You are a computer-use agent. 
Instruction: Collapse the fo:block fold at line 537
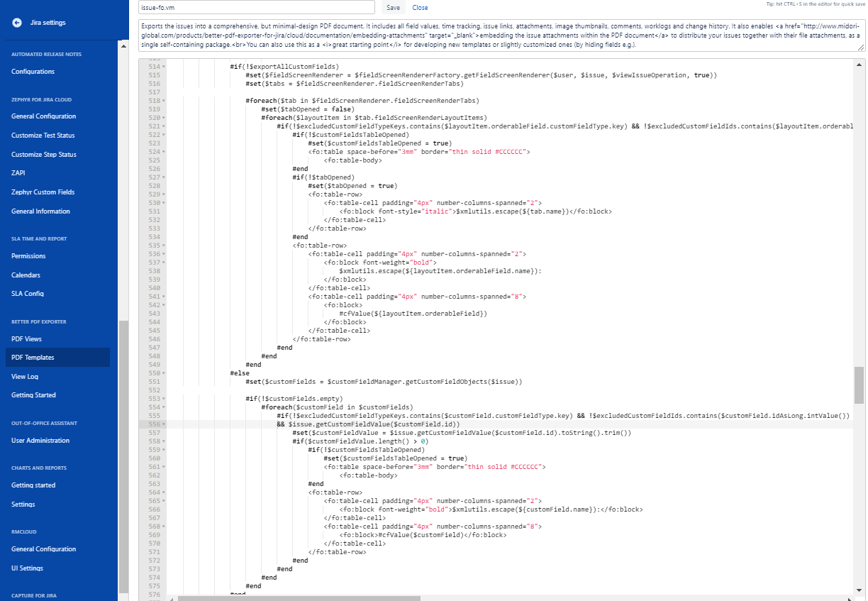164,263
